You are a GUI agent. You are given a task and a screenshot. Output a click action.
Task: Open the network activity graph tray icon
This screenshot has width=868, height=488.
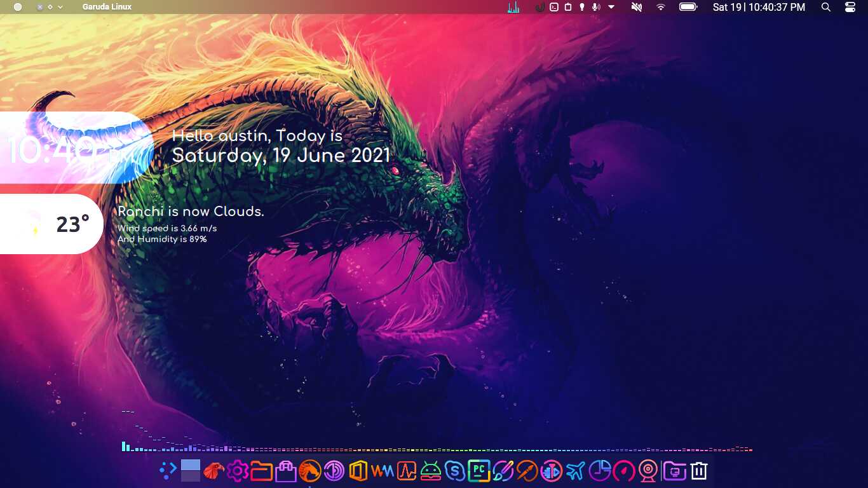(513, 7)
